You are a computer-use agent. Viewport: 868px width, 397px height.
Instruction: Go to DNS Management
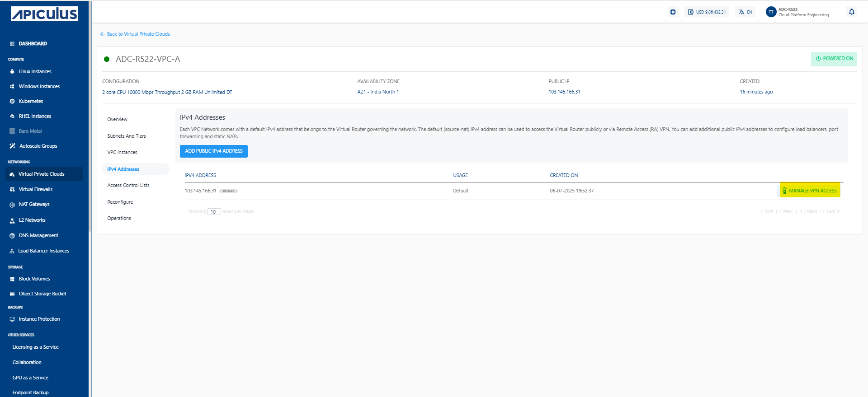coord(38,236)
